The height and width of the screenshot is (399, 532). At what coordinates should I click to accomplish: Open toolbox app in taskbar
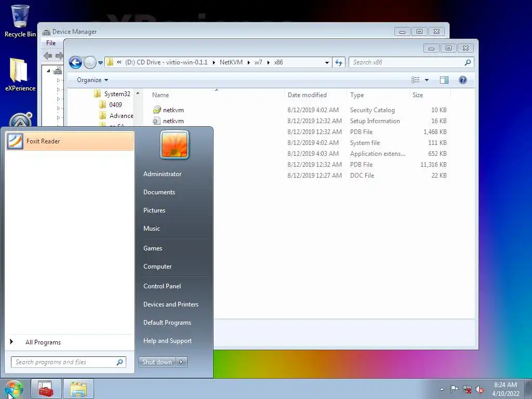point(46,389)
